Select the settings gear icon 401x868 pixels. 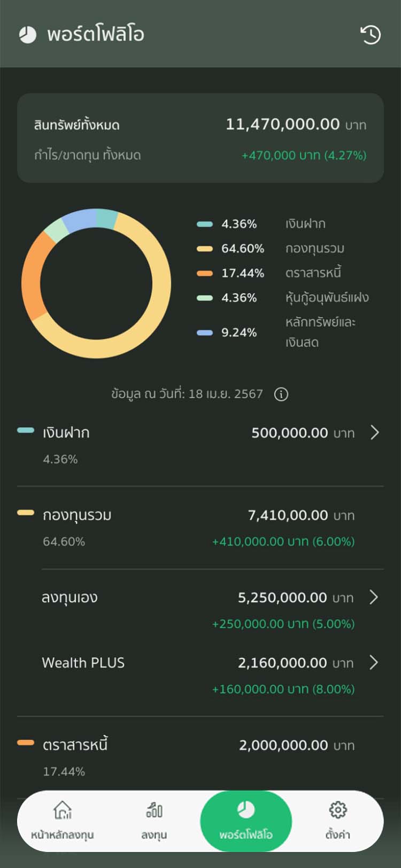click(338, 810)
